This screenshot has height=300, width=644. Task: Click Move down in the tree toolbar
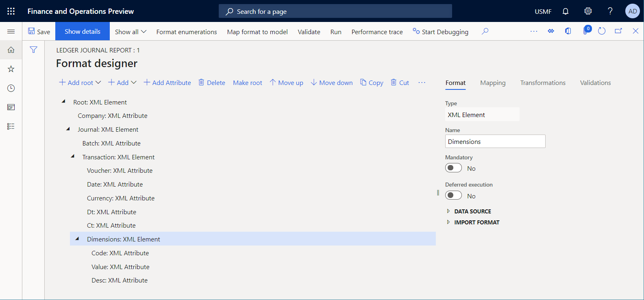tap(332, 83)
